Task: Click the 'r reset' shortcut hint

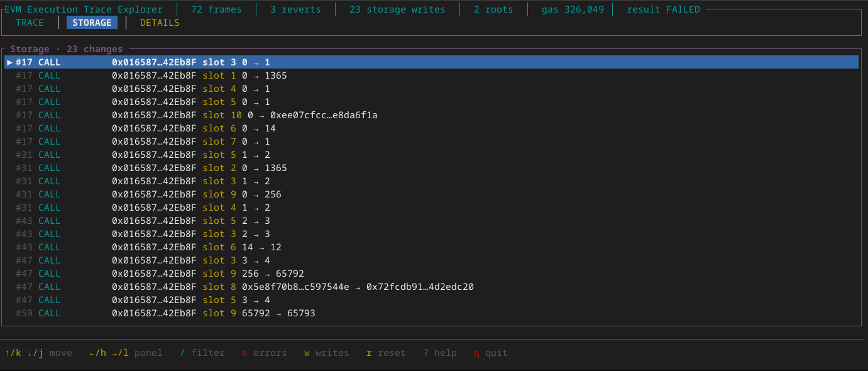Action: [x=386, y=353]
